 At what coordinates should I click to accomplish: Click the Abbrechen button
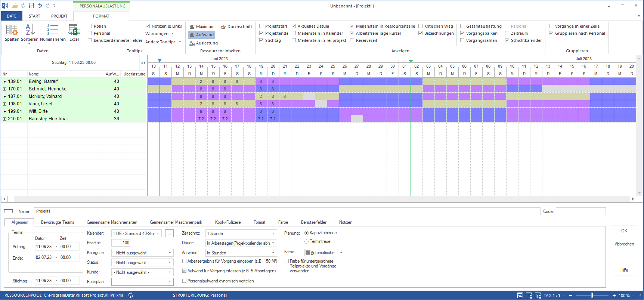624,244
